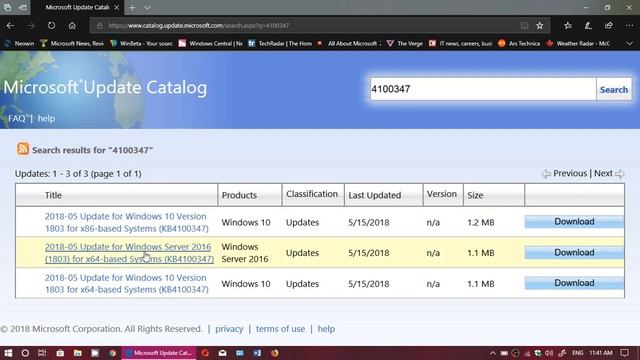Open Mail app on taskbar

pos(222,353)
